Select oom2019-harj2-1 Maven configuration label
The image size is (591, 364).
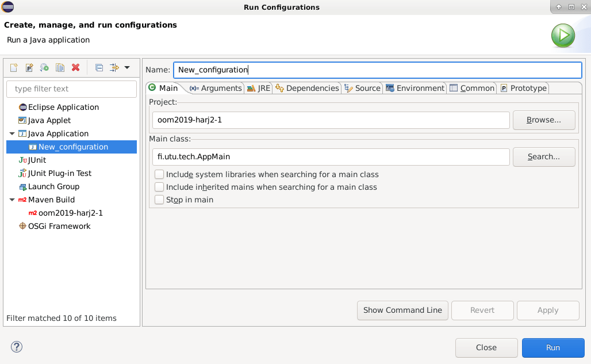(x=71, y=213)
